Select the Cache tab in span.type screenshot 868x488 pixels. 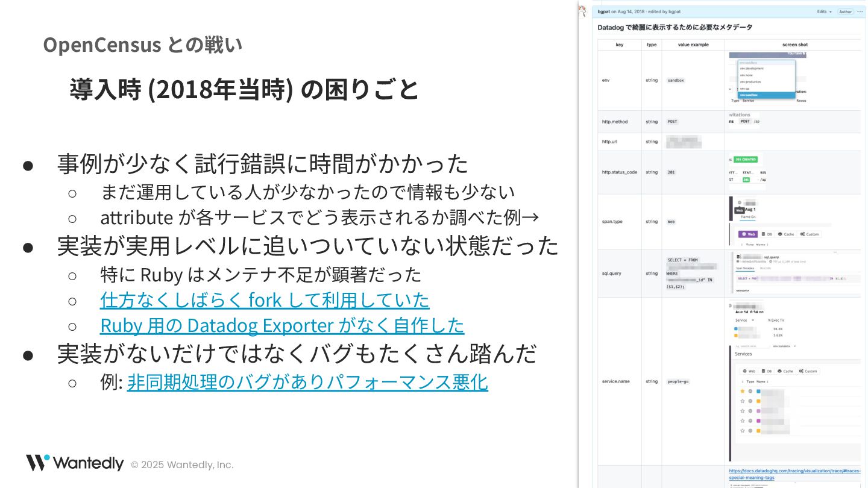point(786,234)
